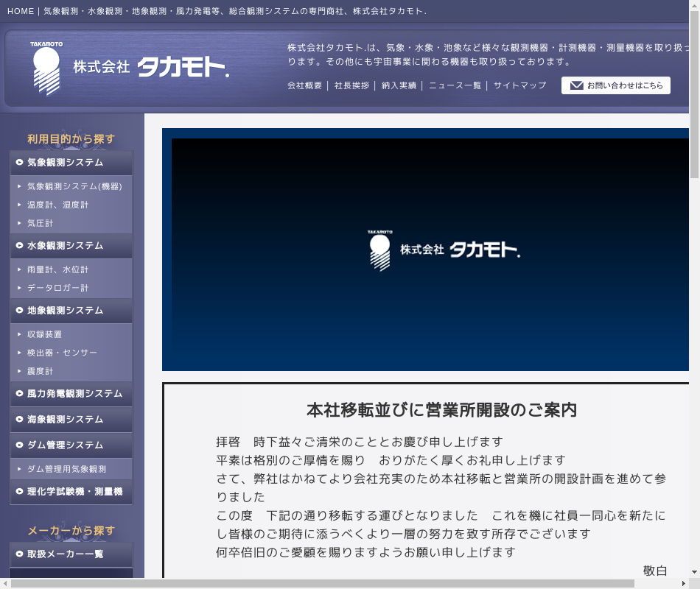
Task: Click the envelope icon on the contact button
Action: [576, 85]
